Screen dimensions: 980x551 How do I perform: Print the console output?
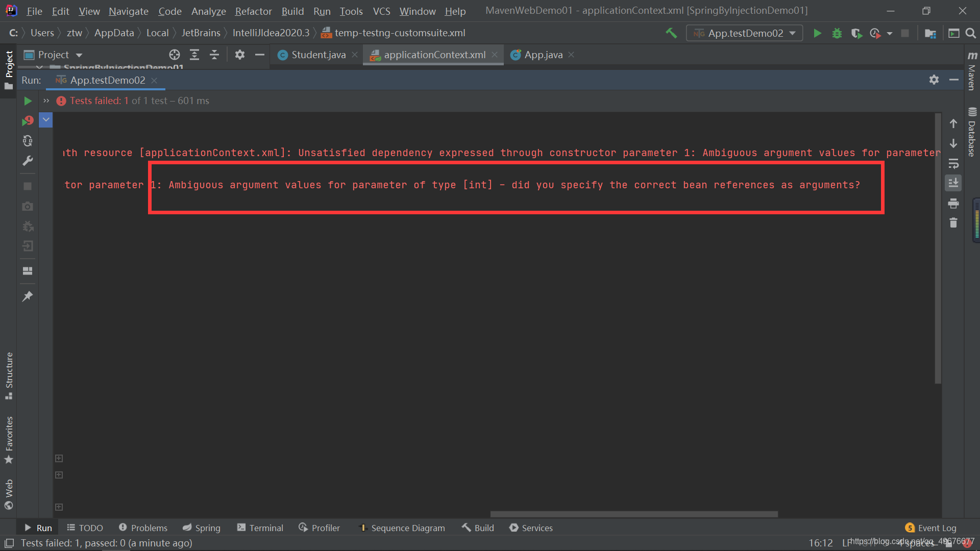tap(953, 204)
